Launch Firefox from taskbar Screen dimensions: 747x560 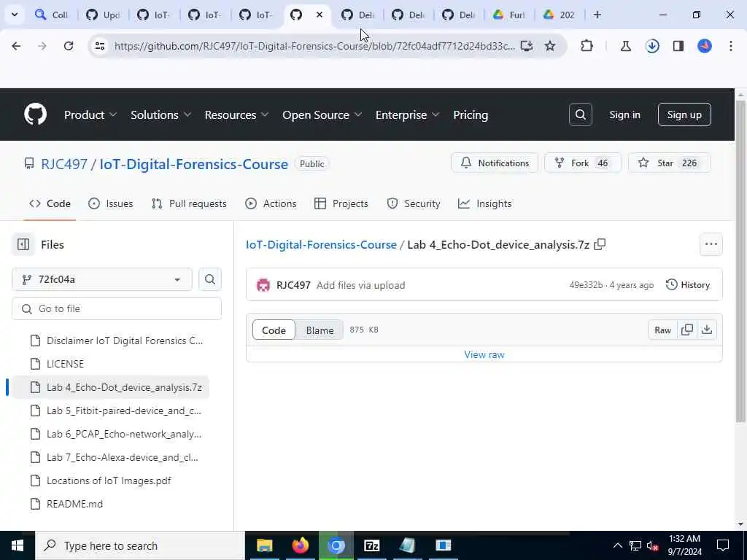point(300,545)
